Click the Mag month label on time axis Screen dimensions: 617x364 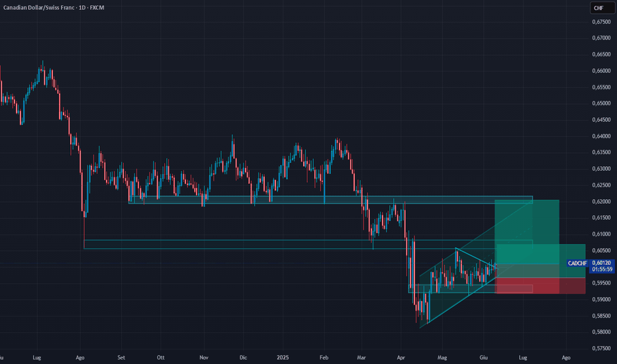442,357
